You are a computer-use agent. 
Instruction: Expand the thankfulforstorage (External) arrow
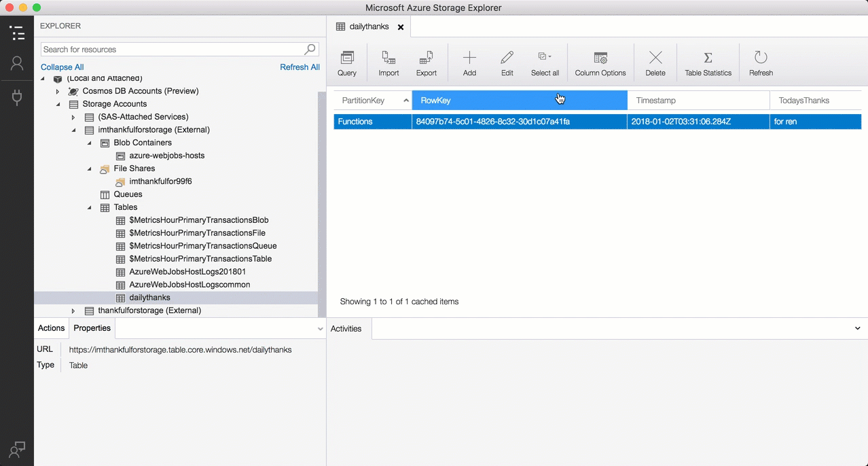pyautogui.click(x=73, y=310)
